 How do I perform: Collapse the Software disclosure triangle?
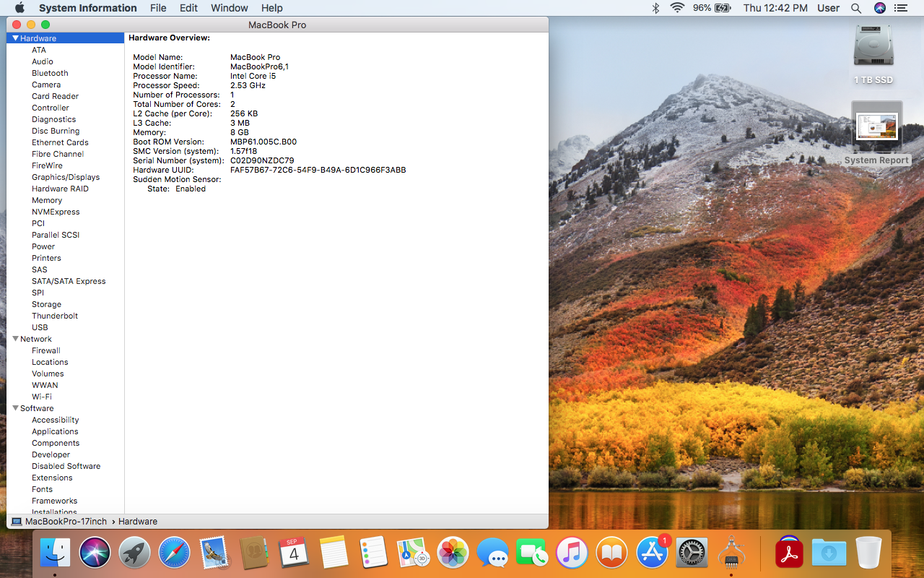15,408
